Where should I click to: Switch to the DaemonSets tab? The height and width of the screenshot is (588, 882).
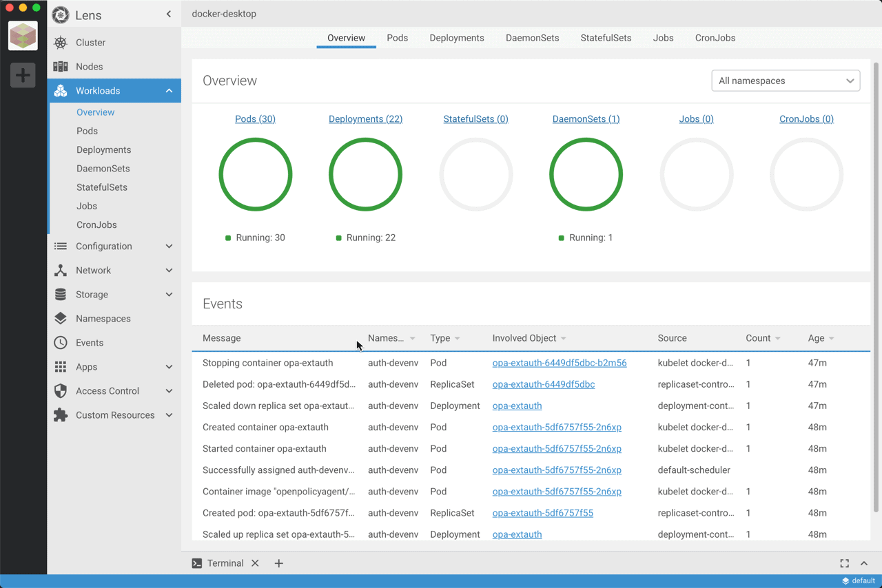point(532,38)
